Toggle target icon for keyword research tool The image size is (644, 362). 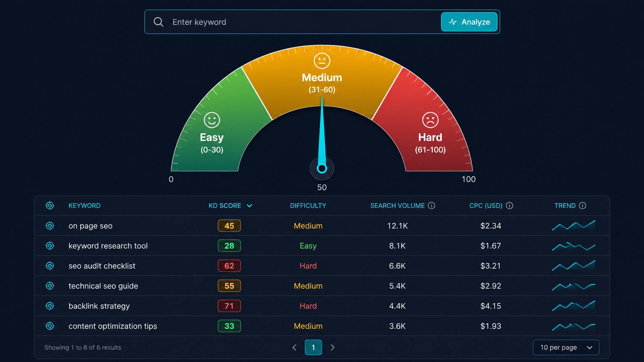tap(50, 246)
